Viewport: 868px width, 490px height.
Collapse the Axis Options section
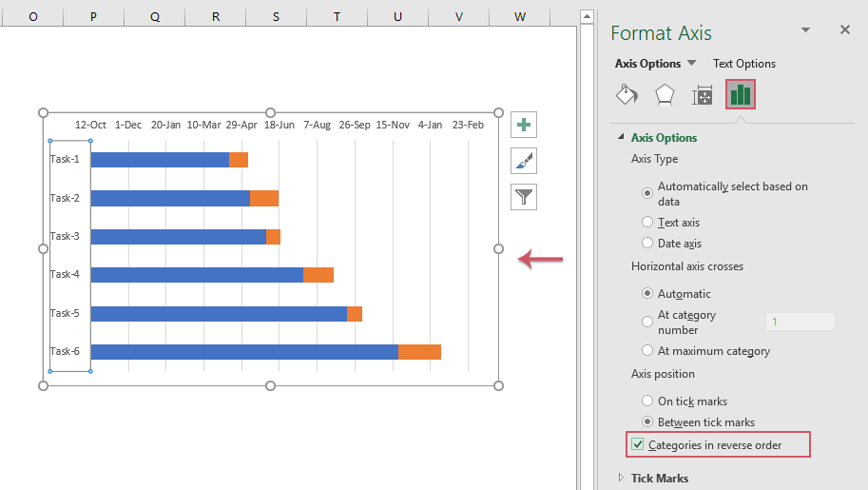(620, 138)
